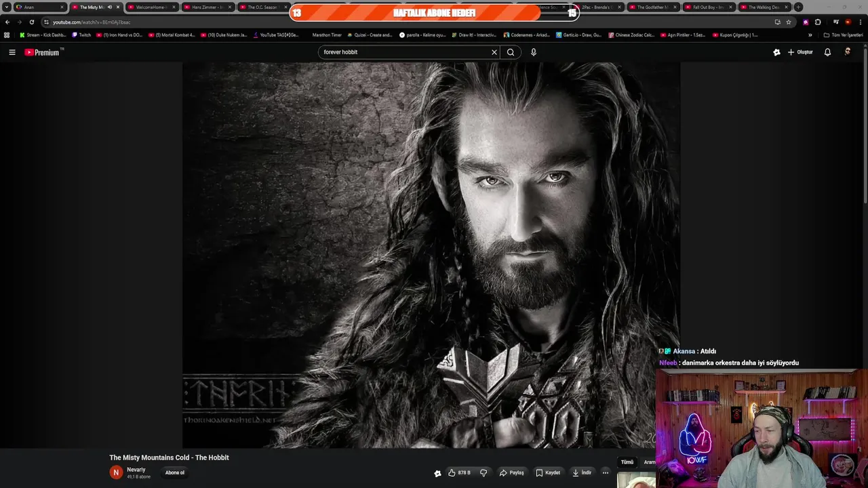Viewport: 868px width, 488px height.
Task: Open the Gartic.io bookmark
Action: point(578,35)
